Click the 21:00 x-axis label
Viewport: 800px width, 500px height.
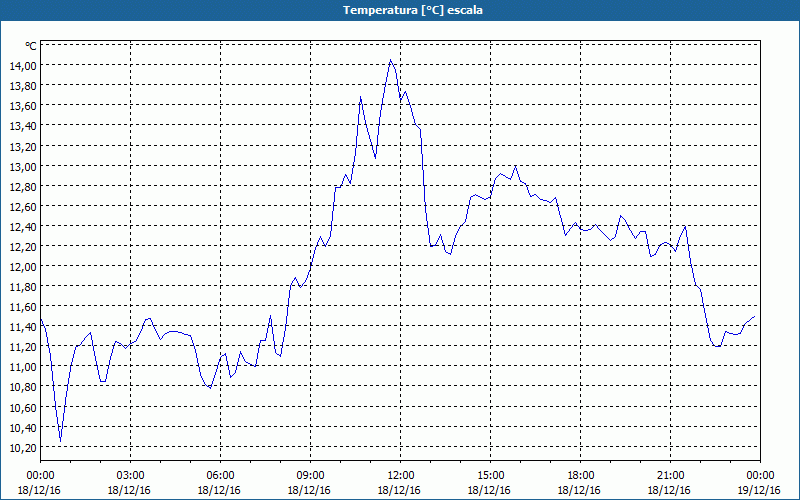click(x=670, y=476)
